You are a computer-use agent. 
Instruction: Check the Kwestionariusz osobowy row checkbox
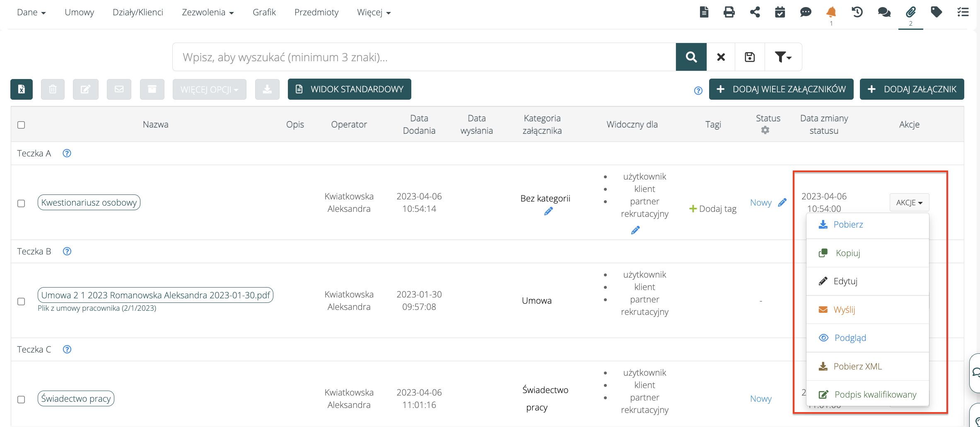coord(21,203)
